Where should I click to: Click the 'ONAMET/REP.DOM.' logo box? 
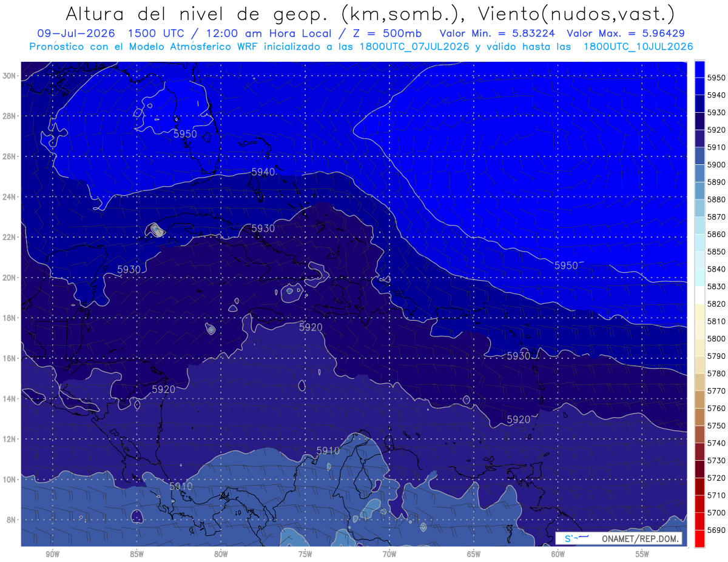pyautogui.click(x=618, y=538)
